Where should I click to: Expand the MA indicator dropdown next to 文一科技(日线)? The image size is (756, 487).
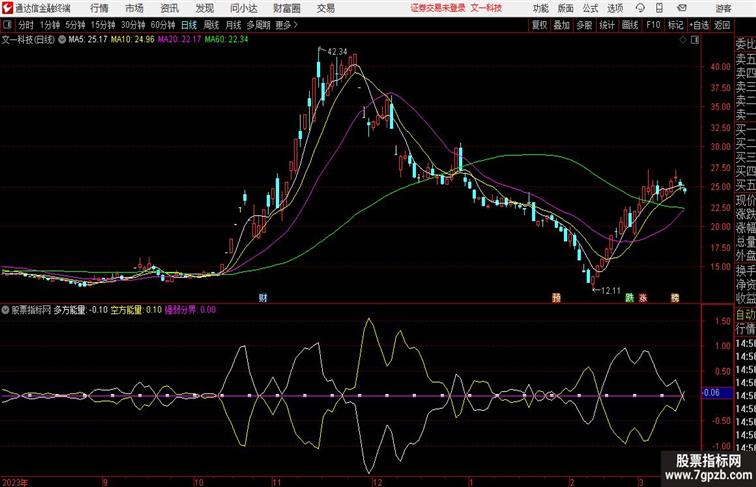coord(62,40)
